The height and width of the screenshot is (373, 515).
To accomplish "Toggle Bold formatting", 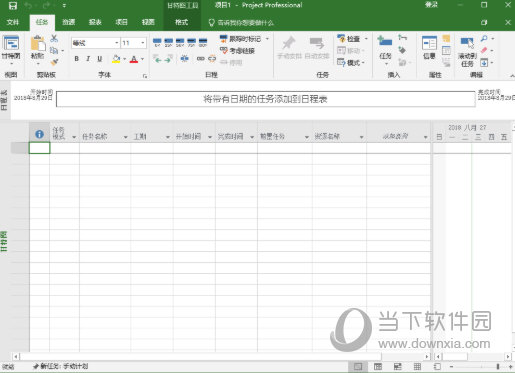I will click(77, 59).
